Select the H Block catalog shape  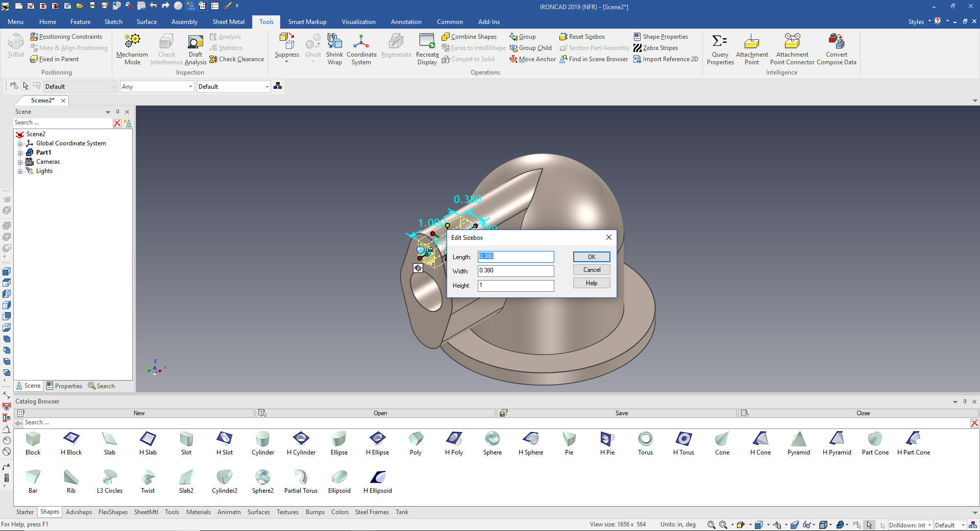pos(71,444)
